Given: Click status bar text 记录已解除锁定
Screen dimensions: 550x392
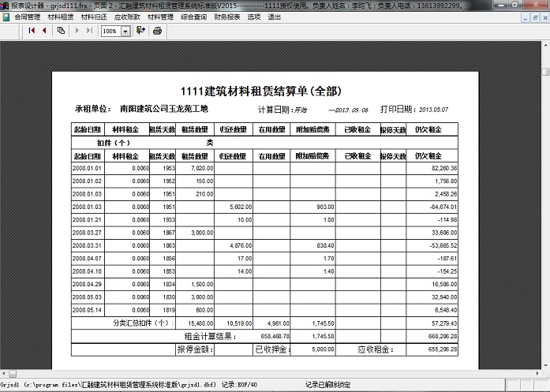Looking at the screenshot, I should (x=328, y=385).
